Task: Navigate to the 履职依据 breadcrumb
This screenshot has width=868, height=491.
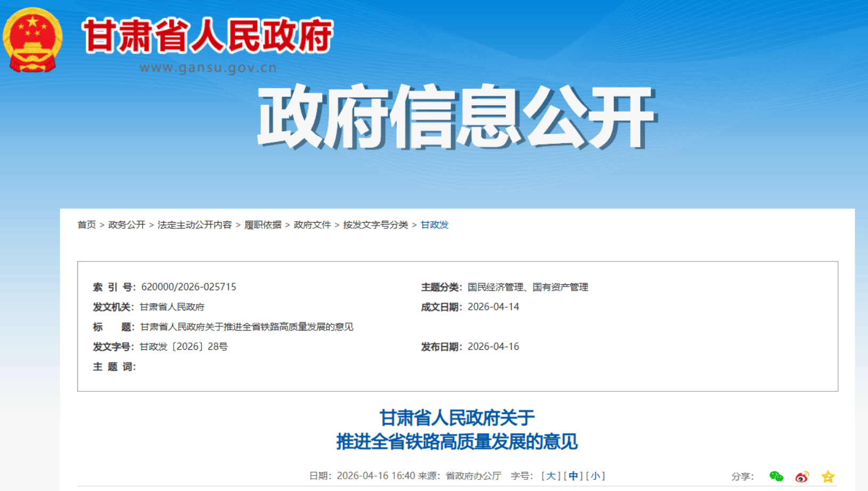Action: pyautogui.click(x=263, y=225)
